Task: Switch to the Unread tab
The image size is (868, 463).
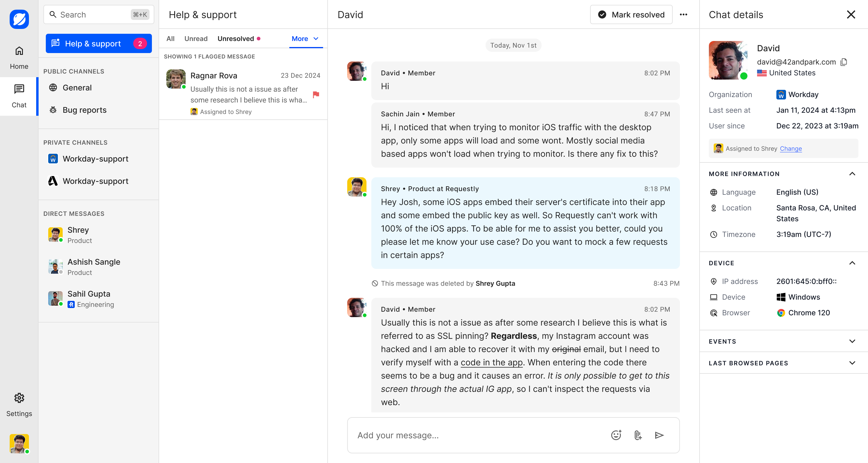Action: [x=196, y=39]
